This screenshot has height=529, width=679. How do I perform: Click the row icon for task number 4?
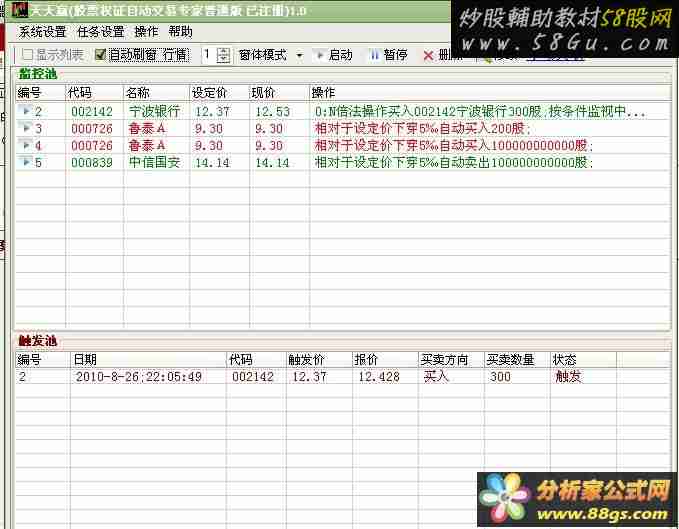coord(26,145)
